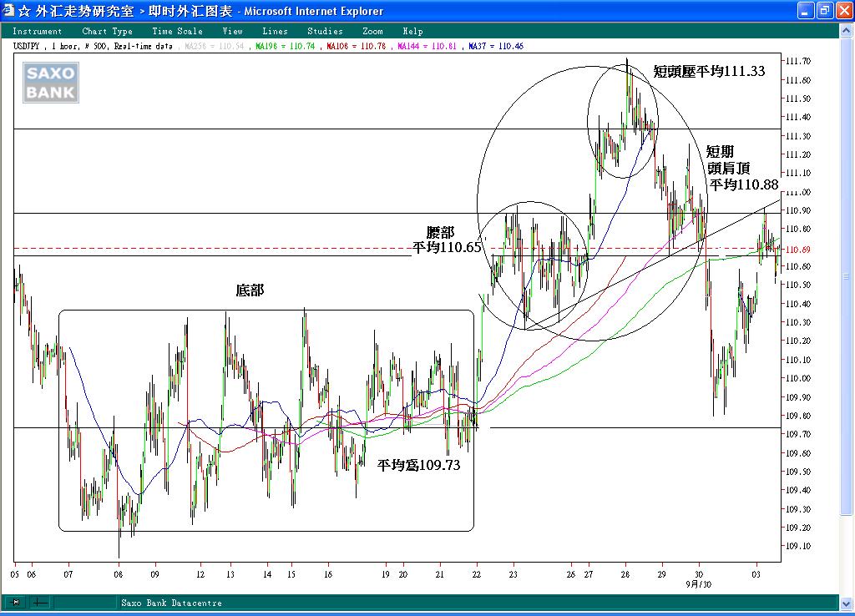The image size is (855, 616).
Task: Click the 短頭壓平均111.33 annotation
Action: [x=709, y=72]
